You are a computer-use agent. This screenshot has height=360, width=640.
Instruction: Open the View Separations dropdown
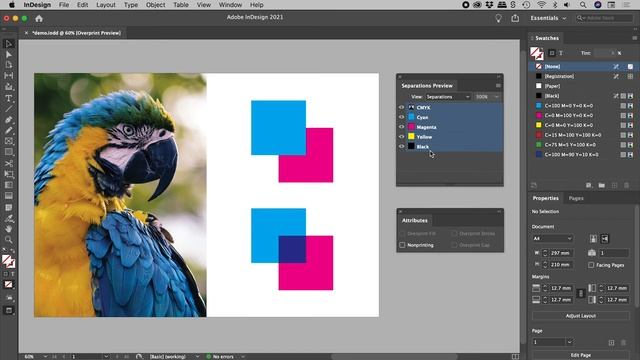pos(448,97)
